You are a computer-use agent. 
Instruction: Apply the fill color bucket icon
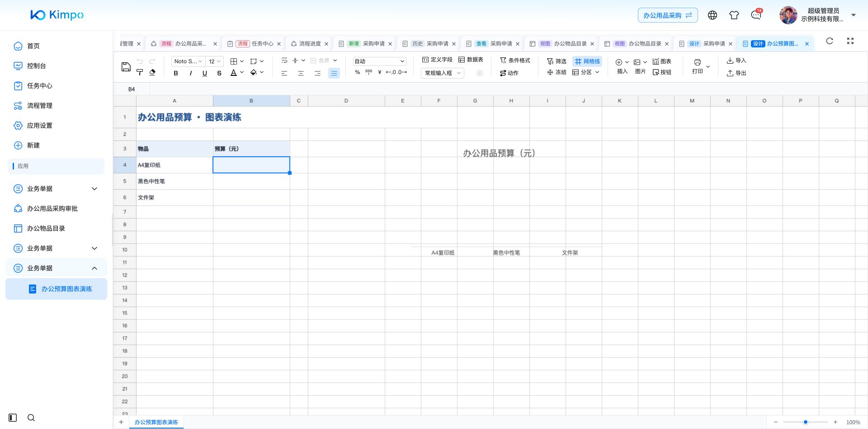click(x=254, y=72)
